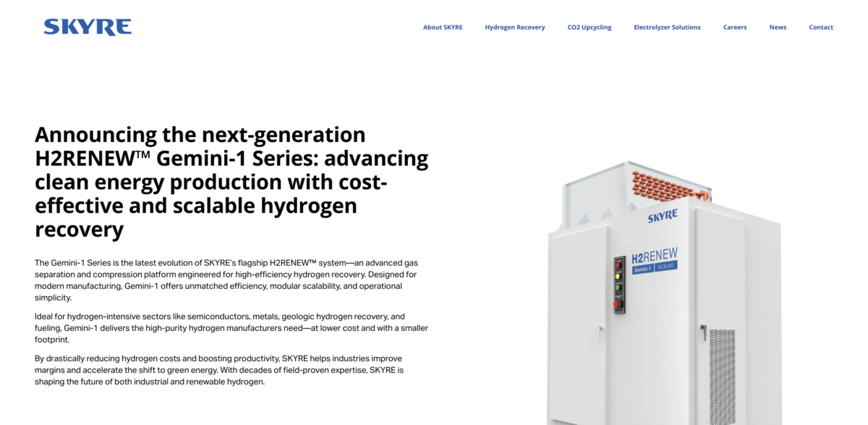
Task: Click the H2R100 model tag
Action: (x=666, y=266)
